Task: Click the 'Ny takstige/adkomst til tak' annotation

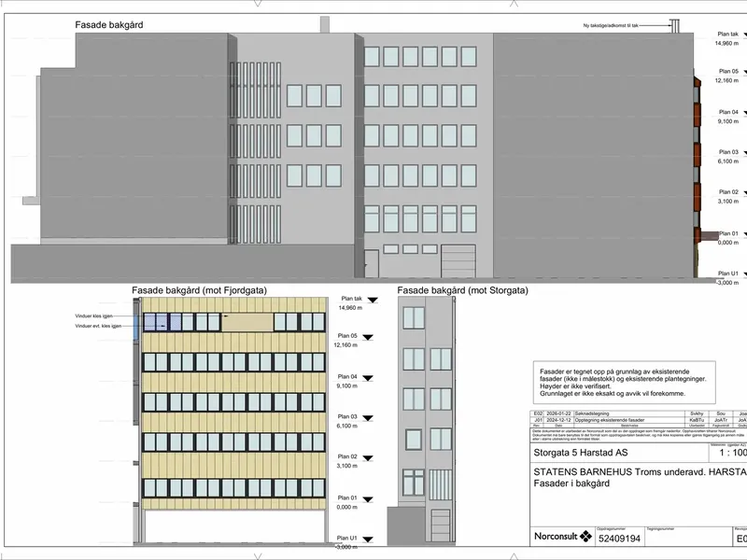Action: point(611,26)
